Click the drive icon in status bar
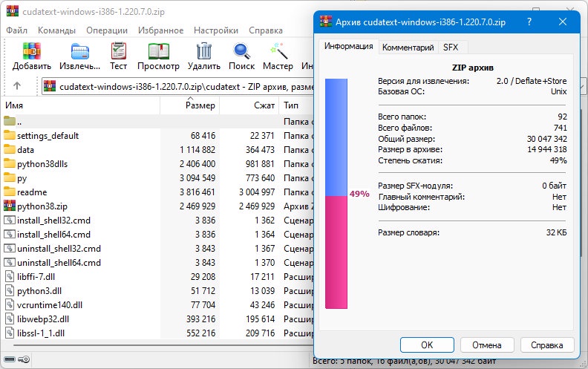 pos(10,359)
